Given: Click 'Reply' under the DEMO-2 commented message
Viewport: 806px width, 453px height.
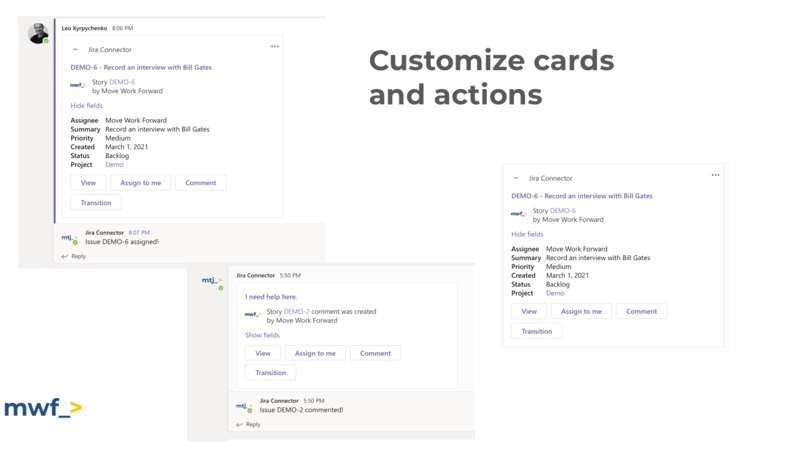Looking at the screenshot, I should tap(253, 424).
